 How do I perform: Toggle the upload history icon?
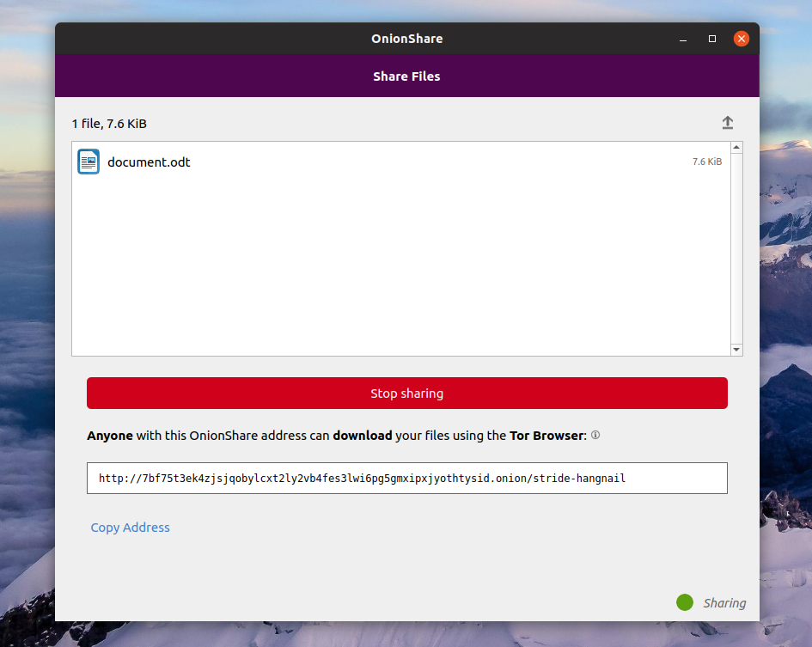tap(727, 124)
